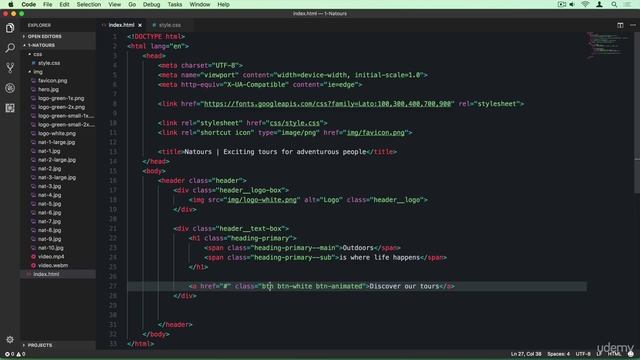Open the Search view in activity bar
The image size is (640, 360).
(10, 48)
